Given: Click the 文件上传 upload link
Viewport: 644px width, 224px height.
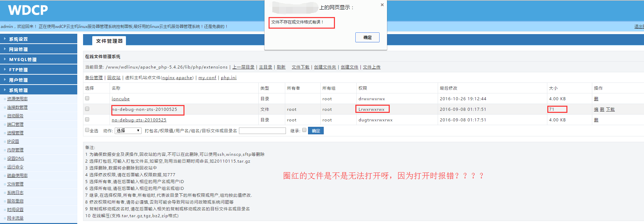Looking at the screenshot, I should pyautogui.click(x=371, y=67).
